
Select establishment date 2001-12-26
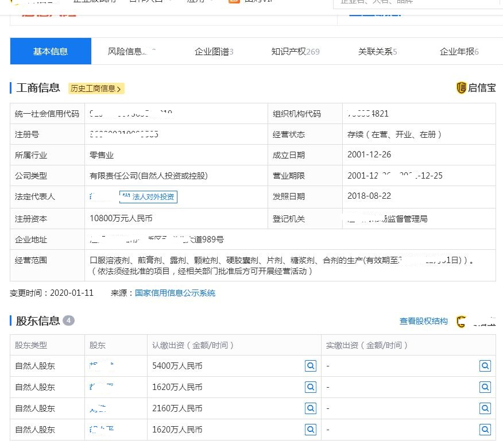click(369, 155)
